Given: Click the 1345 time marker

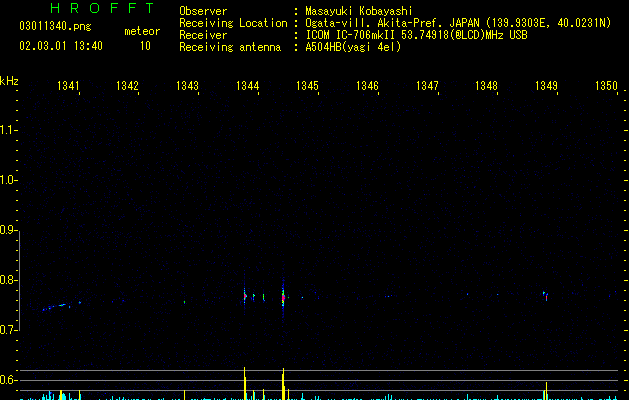Looking at the screenshot, I should (307, 85).
